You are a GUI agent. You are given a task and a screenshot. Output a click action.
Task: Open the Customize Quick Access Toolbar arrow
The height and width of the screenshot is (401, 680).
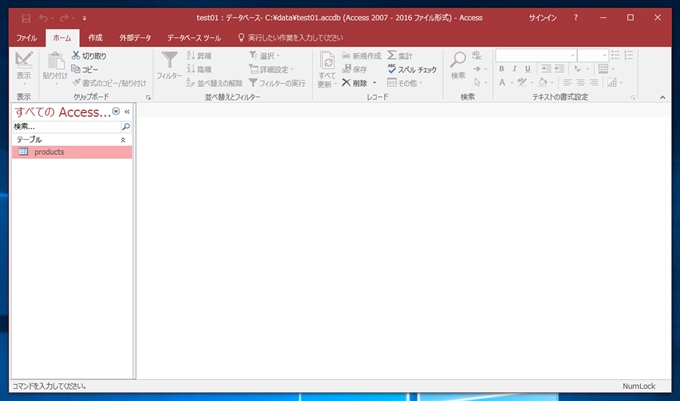[84, 18]
